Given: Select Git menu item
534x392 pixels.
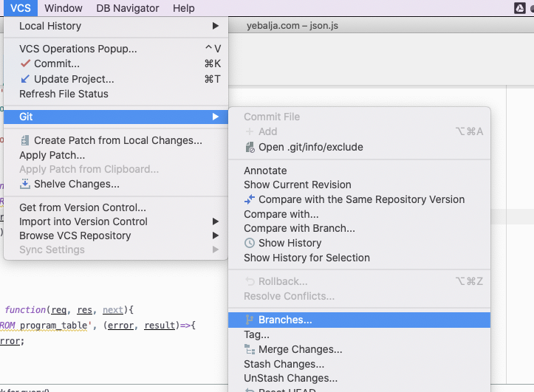Looking at the screenshot, I should click(x=116, y=117).
